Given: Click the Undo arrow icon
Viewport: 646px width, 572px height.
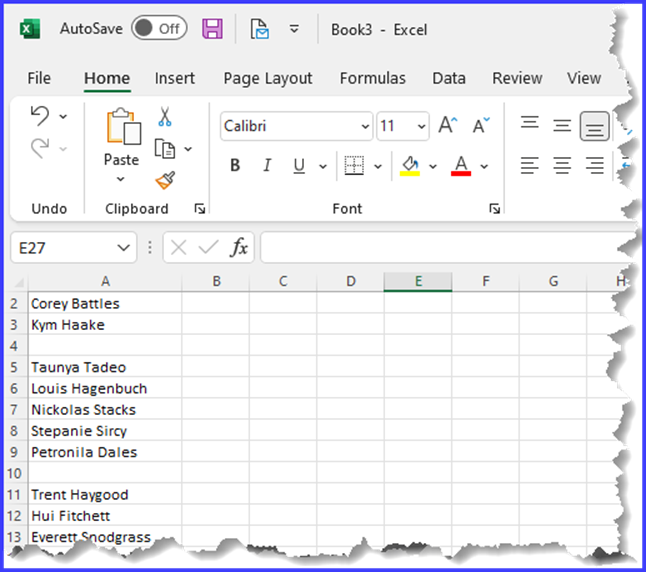Looking at the screenshot, I should [40, 116].
